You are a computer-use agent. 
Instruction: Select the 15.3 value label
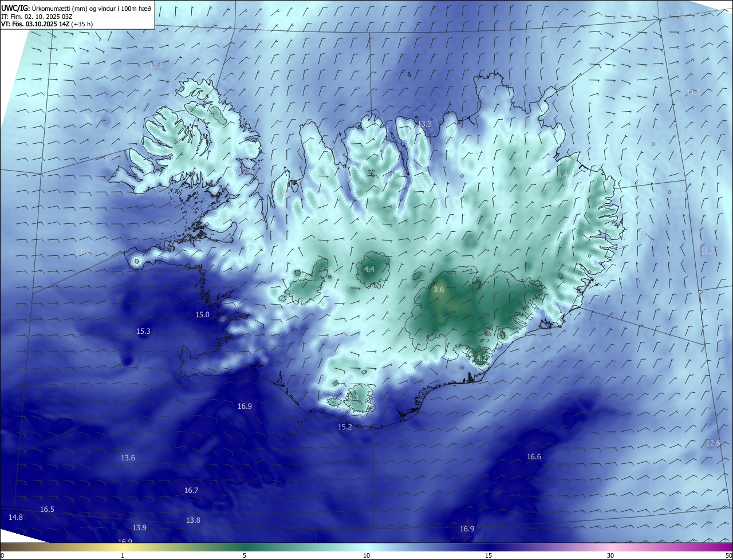pos(143,331)
